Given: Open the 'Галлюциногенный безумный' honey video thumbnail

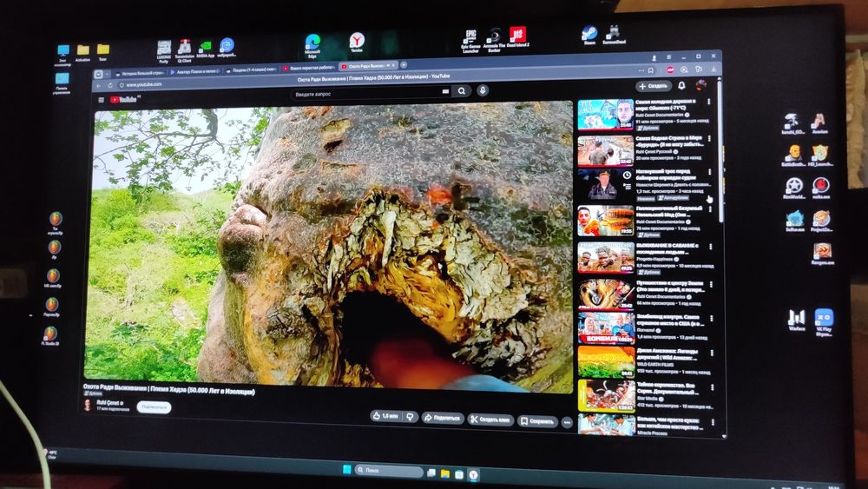Looking at the screenshot, I should tap(605, 221).
